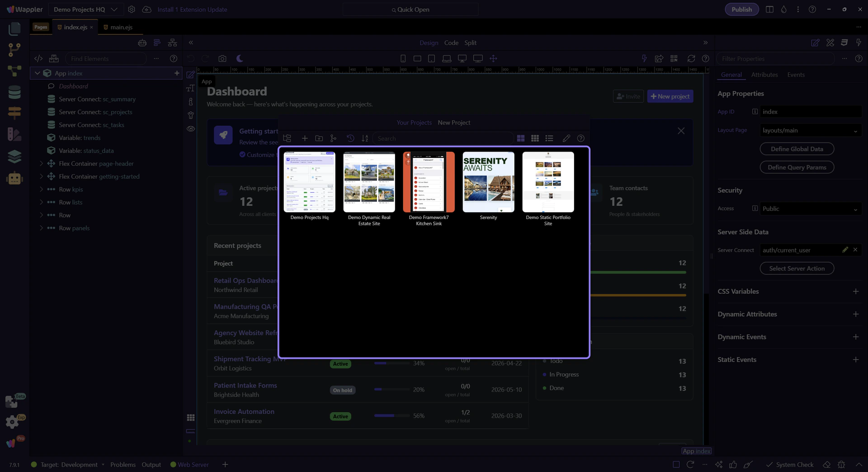Click the recent history icon in project browser
The height and width of the screenshot is (472, 868).
(350, 138)
